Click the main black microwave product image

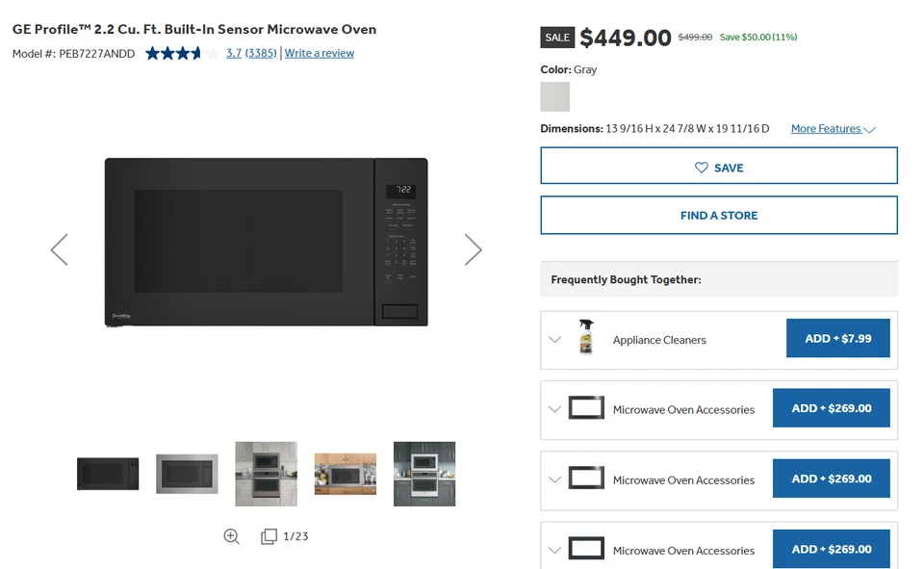pyautogui.click(x=266, y=243)
